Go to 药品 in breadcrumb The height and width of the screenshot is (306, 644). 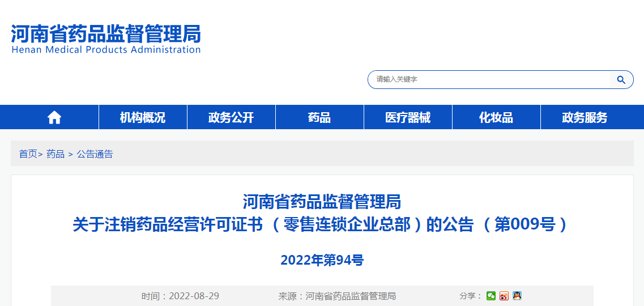click(56, 155)
